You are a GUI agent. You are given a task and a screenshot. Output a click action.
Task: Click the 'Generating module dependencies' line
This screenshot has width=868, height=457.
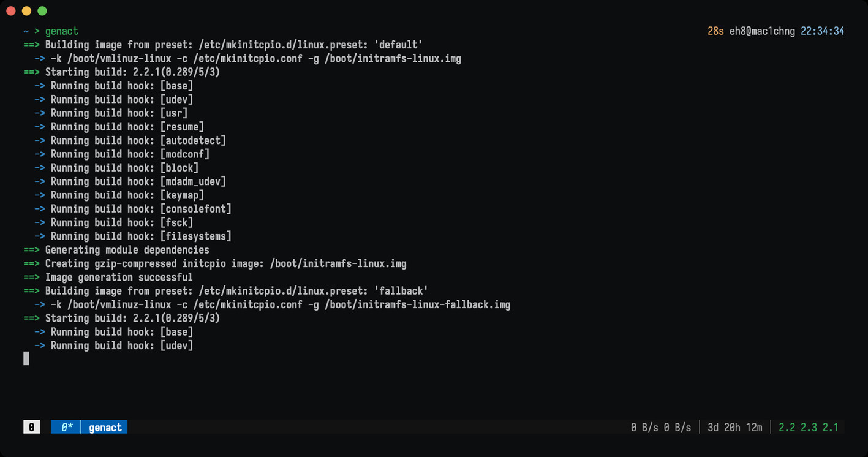coord(116,250)
